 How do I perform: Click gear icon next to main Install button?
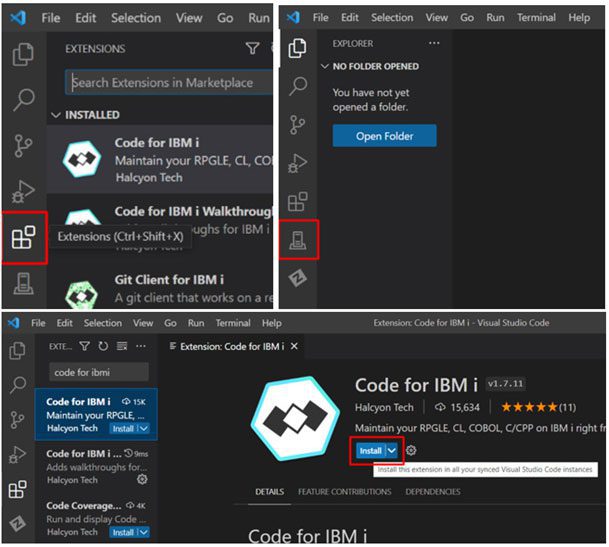pos(411,451)
